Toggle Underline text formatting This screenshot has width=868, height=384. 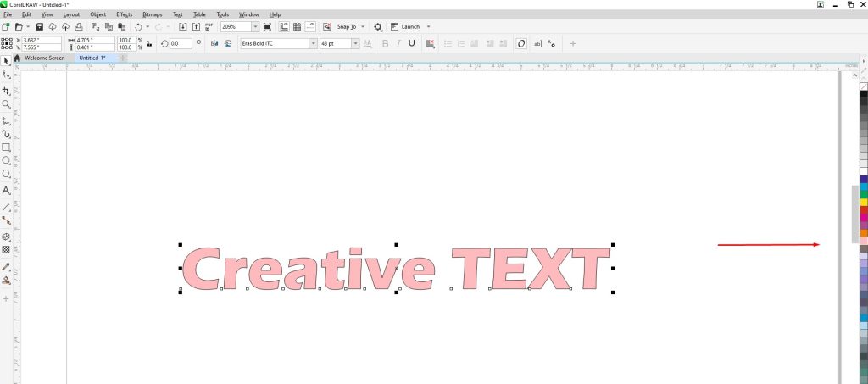coord(411,43)
